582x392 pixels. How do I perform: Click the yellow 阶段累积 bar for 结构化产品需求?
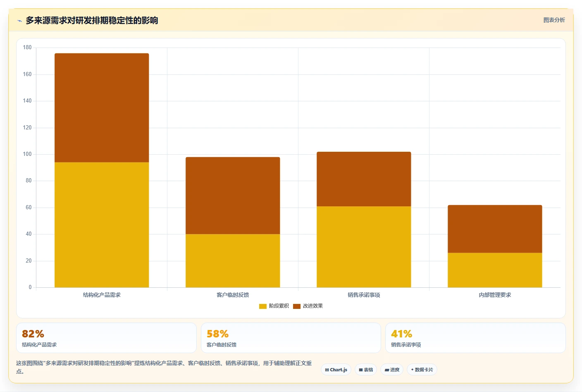(x=102, y=225)
